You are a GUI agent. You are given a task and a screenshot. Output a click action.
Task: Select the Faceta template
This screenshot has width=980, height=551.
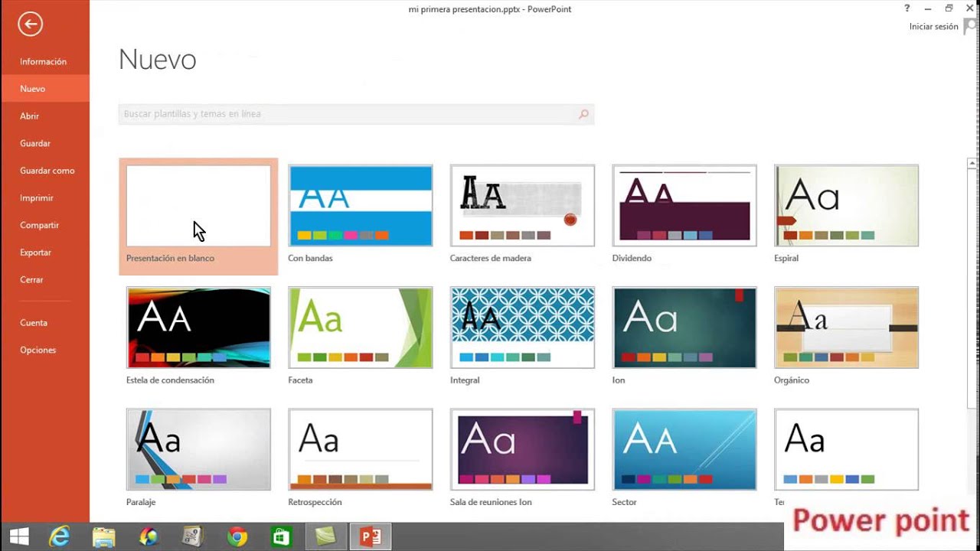[x=361, y=328]
